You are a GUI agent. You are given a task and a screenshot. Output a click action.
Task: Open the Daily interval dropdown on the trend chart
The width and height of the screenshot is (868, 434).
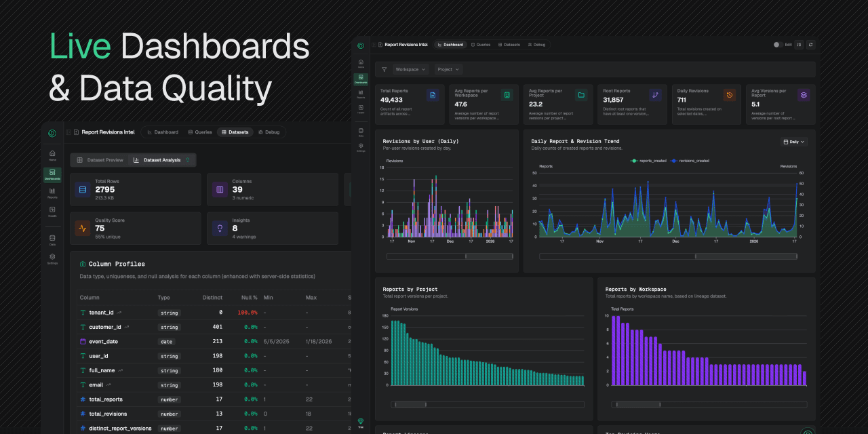(x=793, y=142)
